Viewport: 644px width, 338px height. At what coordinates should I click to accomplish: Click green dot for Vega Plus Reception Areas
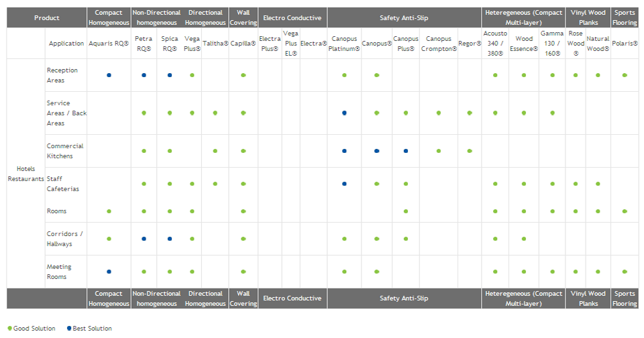[193, 75]
